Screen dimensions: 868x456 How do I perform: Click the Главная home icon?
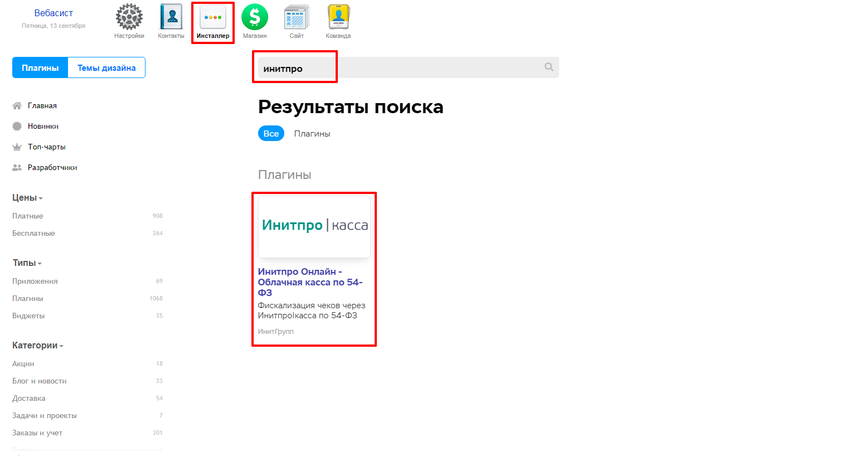coord(17,105)
